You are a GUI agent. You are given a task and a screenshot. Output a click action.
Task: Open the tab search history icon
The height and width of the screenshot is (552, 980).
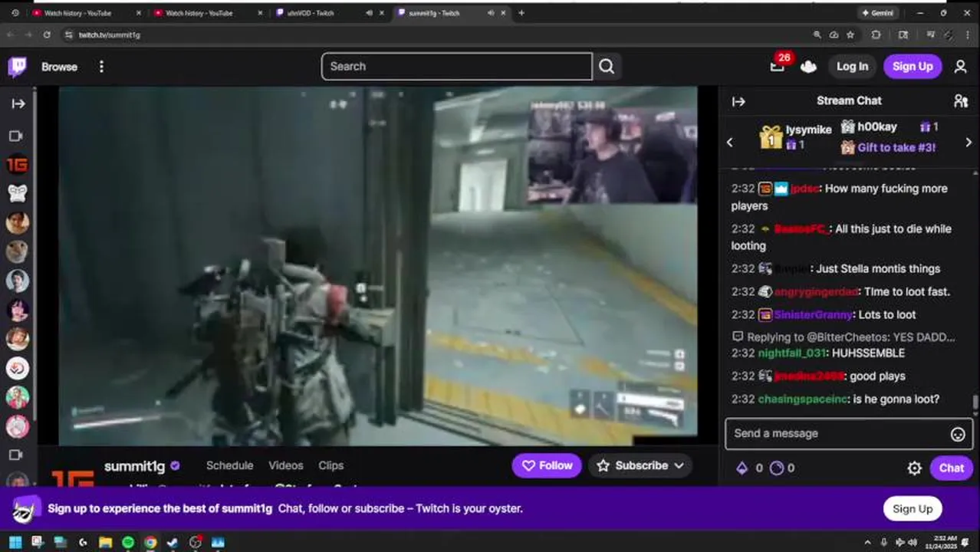pyautogui.click(x=15, y=13)
